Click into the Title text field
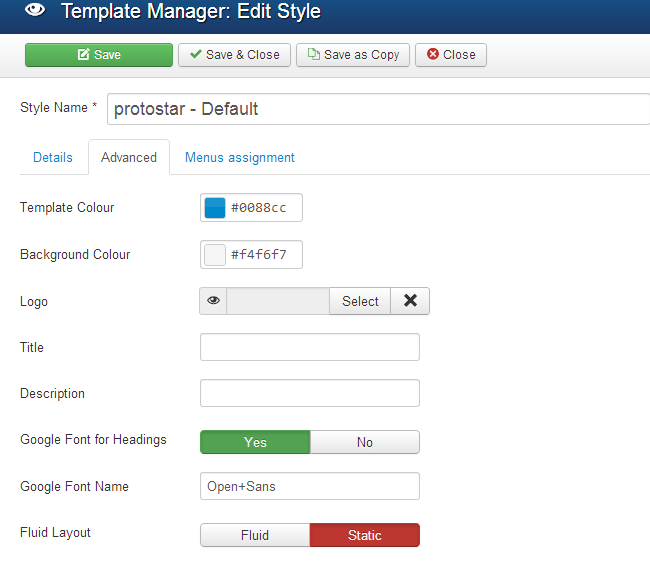The width and height of the screenshot is (650, 575). (x=310, y=347)
